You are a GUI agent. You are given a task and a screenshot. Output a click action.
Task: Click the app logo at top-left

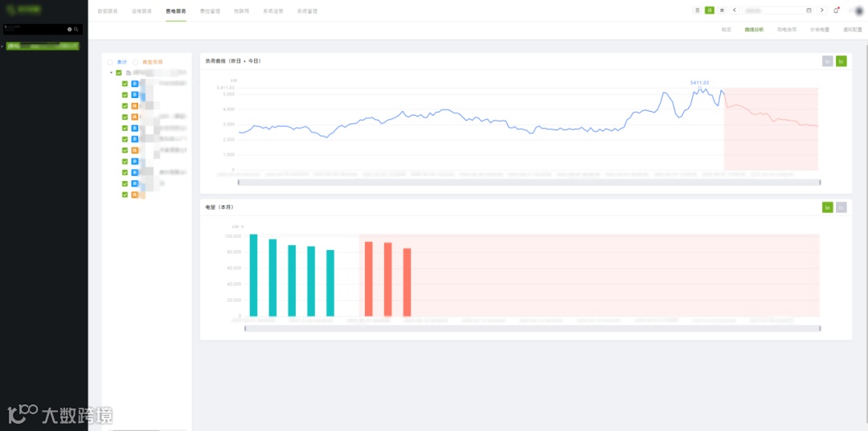pyautogui.click(x=25, y=10)
